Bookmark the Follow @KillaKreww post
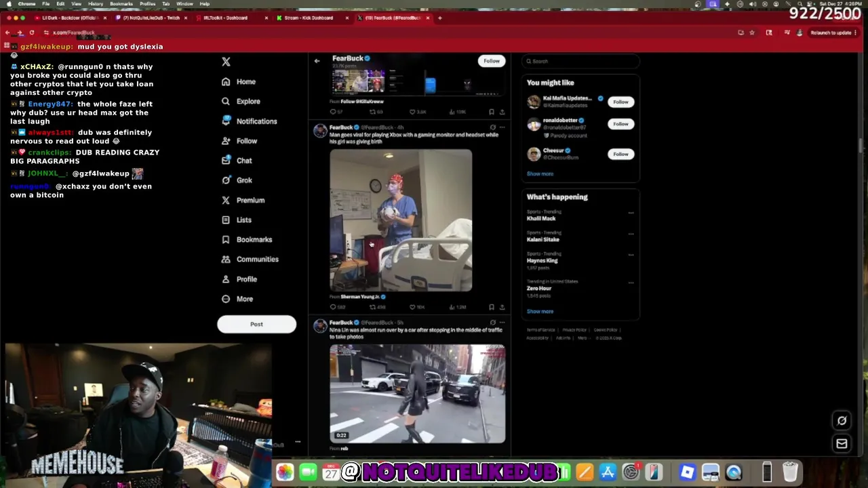 pos(492,112)
